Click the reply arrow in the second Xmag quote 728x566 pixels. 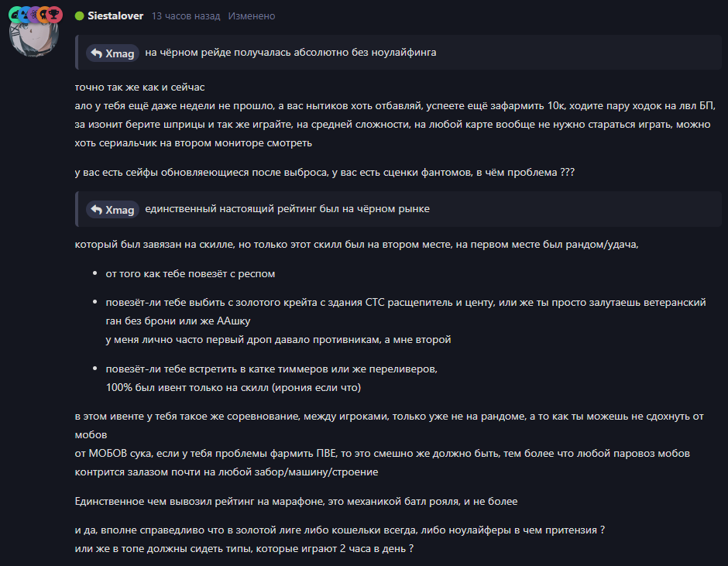click(97, 209)
